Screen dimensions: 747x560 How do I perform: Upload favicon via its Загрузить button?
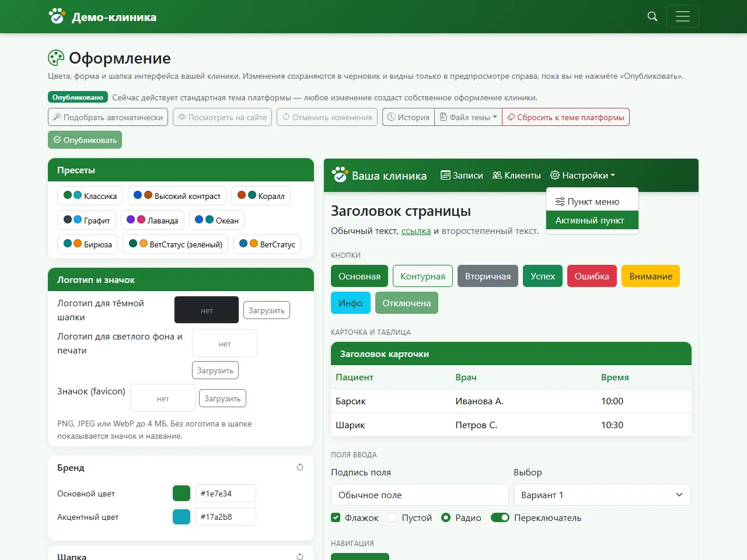[222, 398]
